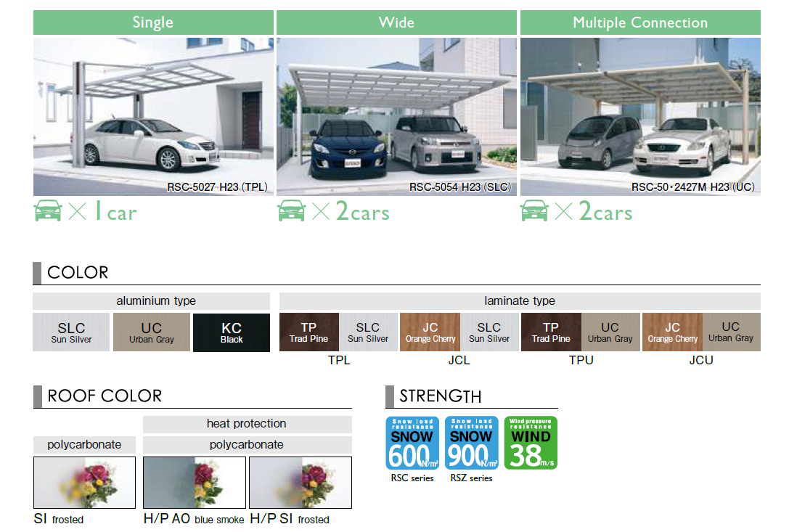The width and height of the screenshot is (789, 532).
Task: Click the SI frosted polycarbonate roof sample
Action: coord(84,483)
